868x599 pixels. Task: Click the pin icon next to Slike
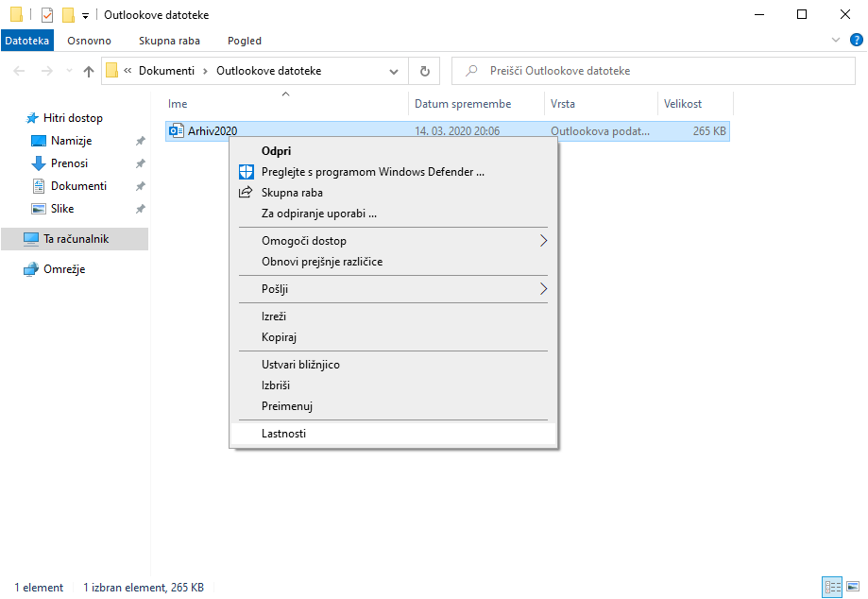point(140,209)
